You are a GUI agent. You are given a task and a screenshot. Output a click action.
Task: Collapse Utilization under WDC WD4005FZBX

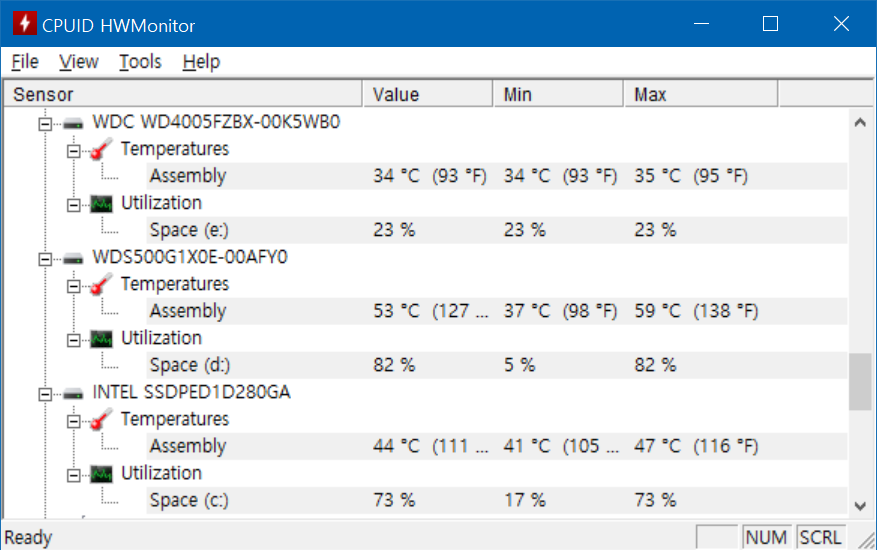tap(73, 205)
